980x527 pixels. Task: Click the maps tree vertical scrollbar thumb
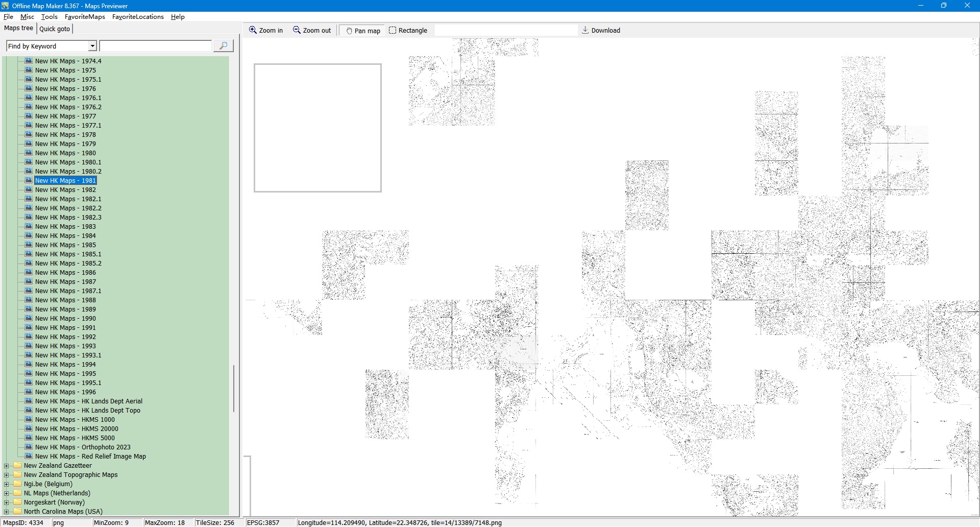pos(234,388)
